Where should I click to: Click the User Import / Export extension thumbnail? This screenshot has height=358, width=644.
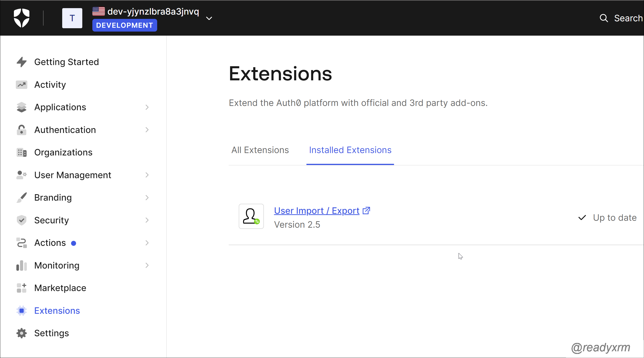[x=251, y=216]
